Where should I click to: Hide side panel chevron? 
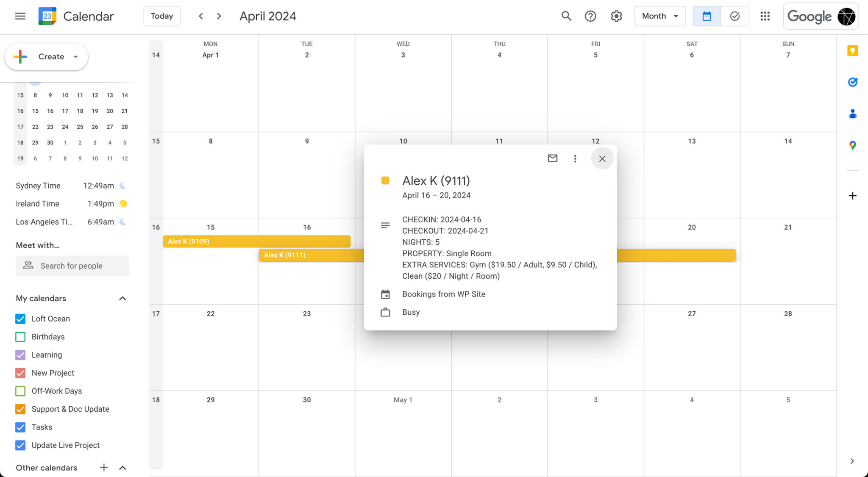(852, 461)
